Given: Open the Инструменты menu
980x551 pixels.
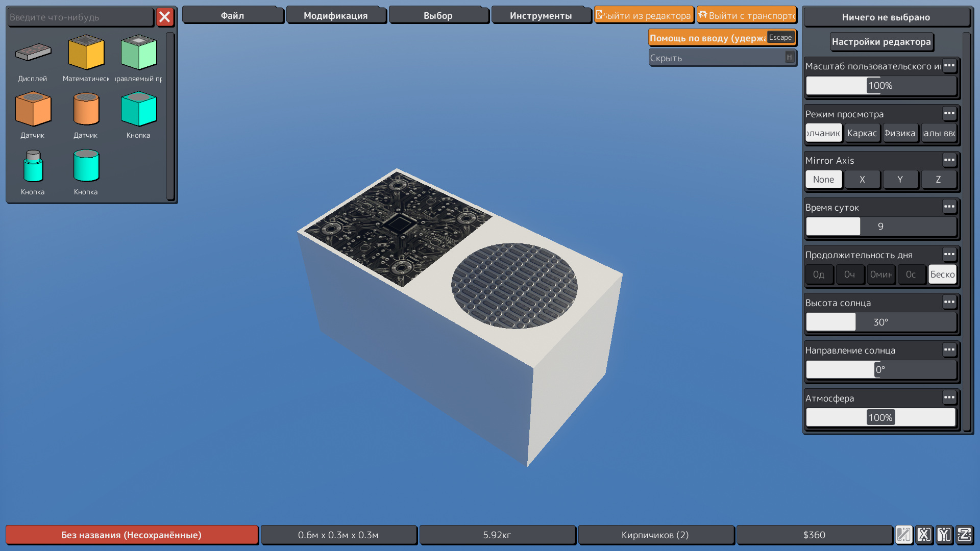Looking at the screenshot, I should pos(541,16).
